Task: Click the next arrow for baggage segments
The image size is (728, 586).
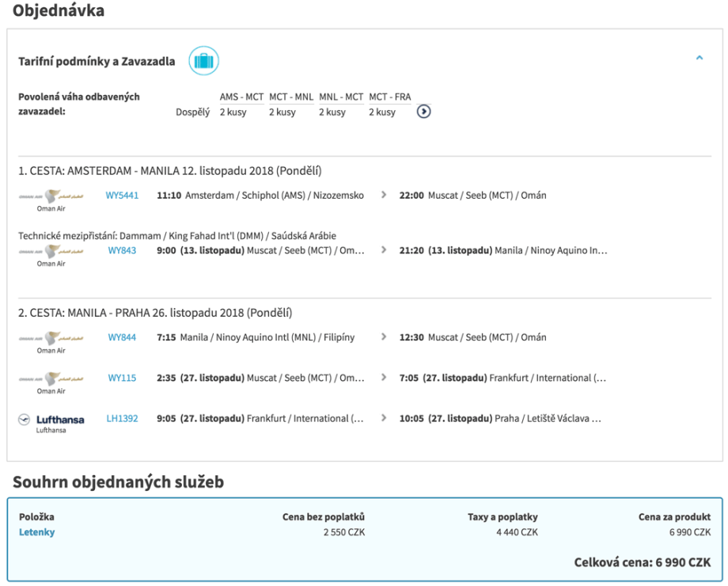Action: tap(424, 112)
